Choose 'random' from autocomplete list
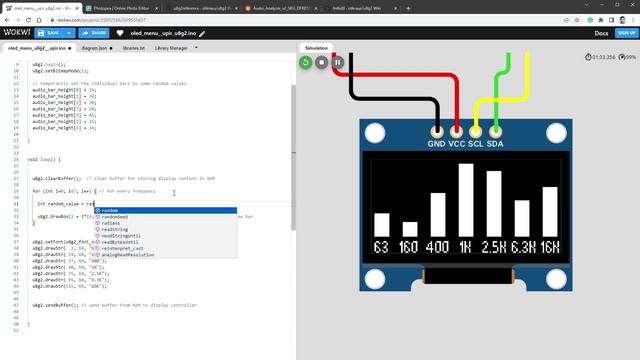 pyautogui.click(x=166, y=211)
